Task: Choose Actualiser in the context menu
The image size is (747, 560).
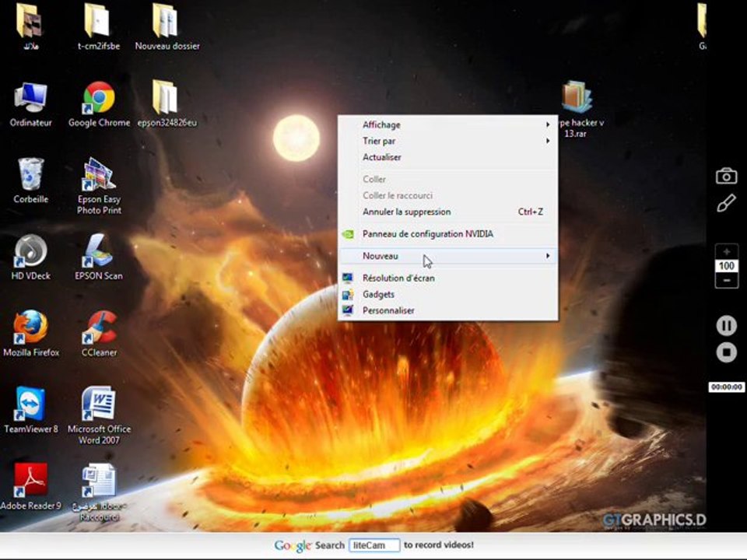Action: [x=448, y=157]
